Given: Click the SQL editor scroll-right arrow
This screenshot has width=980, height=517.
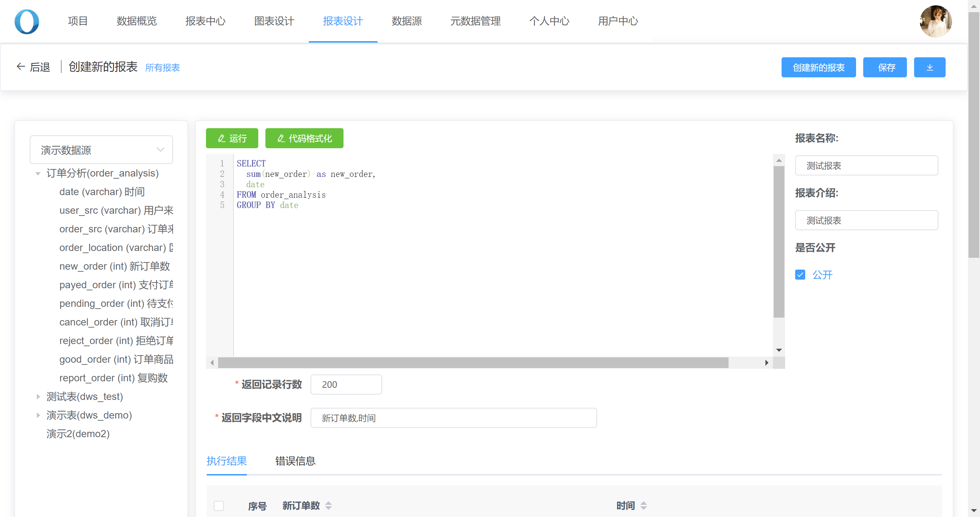Looking at the screenshot, I should 767,363.
